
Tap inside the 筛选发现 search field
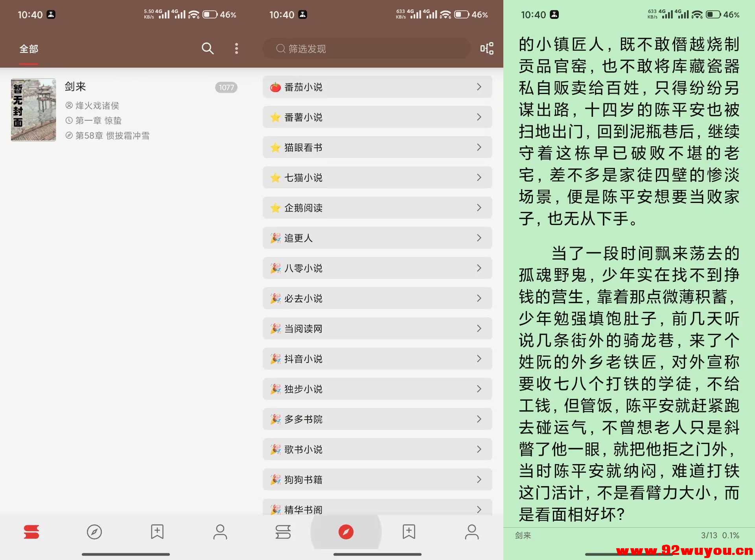pyautogui.click(x=366, y=48)
